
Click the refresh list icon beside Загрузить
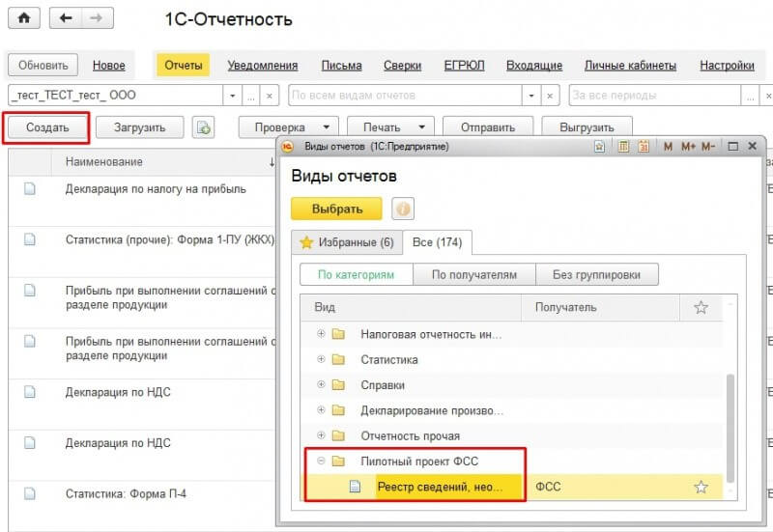click(203, 127)
